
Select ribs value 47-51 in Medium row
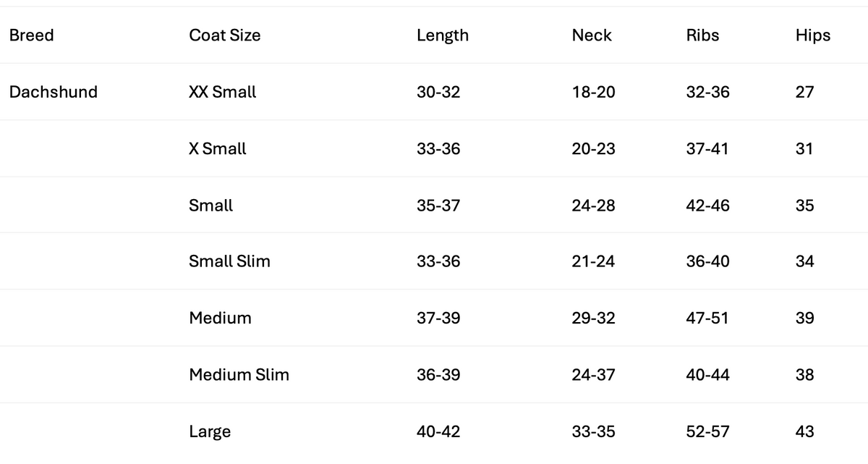tap(707, 318)
